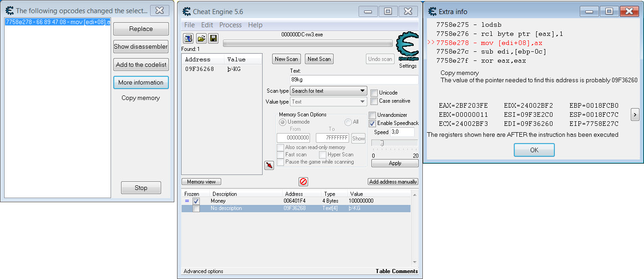The height and width of the screenshot is (279, 644).
Task: Open the Value type dropdown
Action: (x=329, y=102)
